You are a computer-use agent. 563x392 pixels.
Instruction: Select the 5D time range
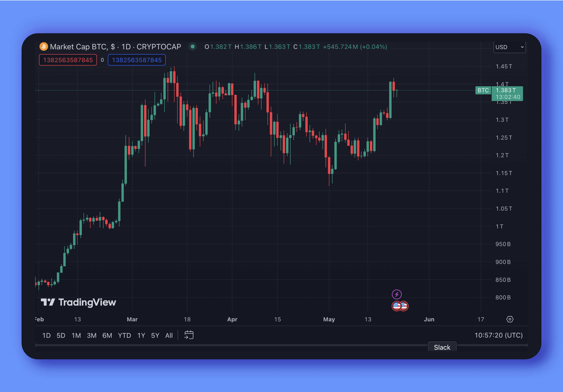(x=61, y=335)
